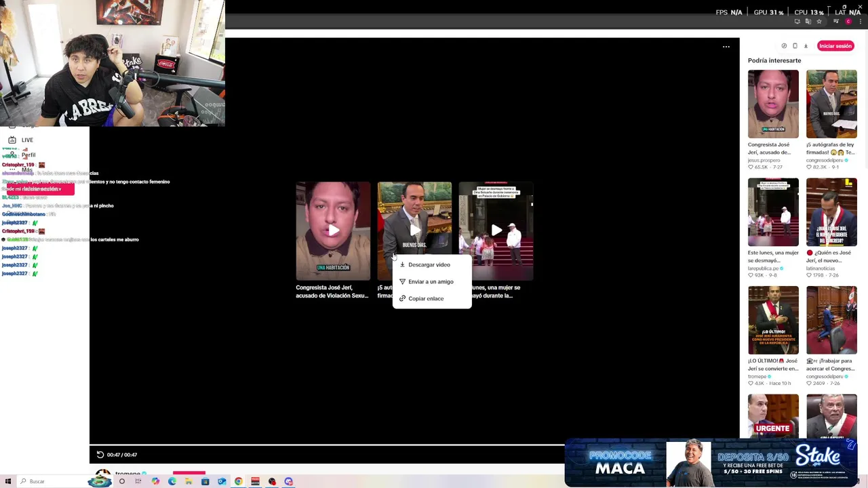
Task: Click 'congresodelperu' under the autógrafas video
Action: [825, 161]
